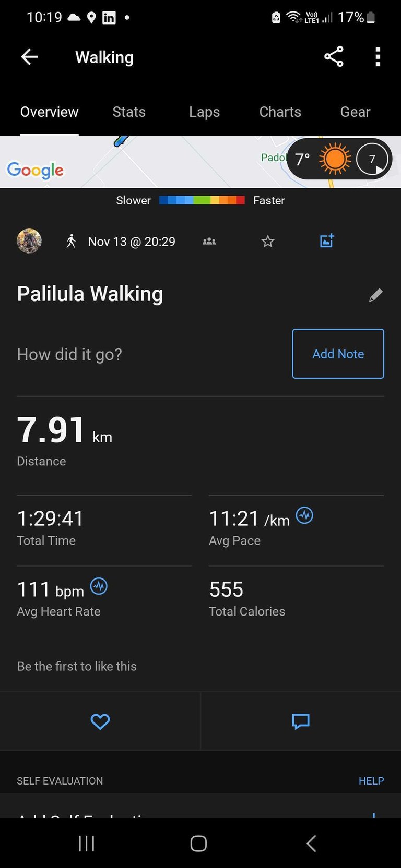Add a photo to the activity
The width and height of the screenshot is (401, 868).
coord(327,240)
